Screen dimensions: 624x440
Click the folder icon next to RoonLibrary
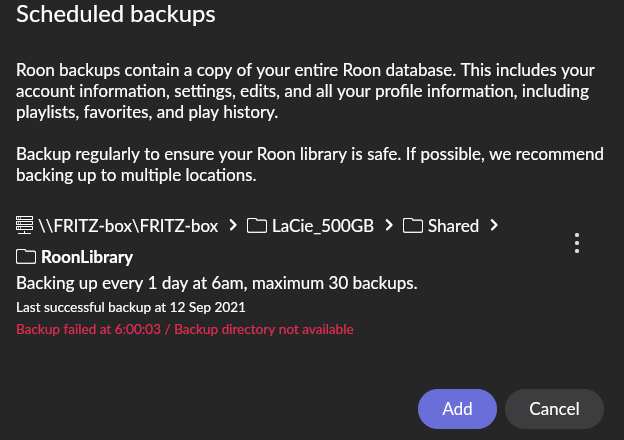pos(26,257)
